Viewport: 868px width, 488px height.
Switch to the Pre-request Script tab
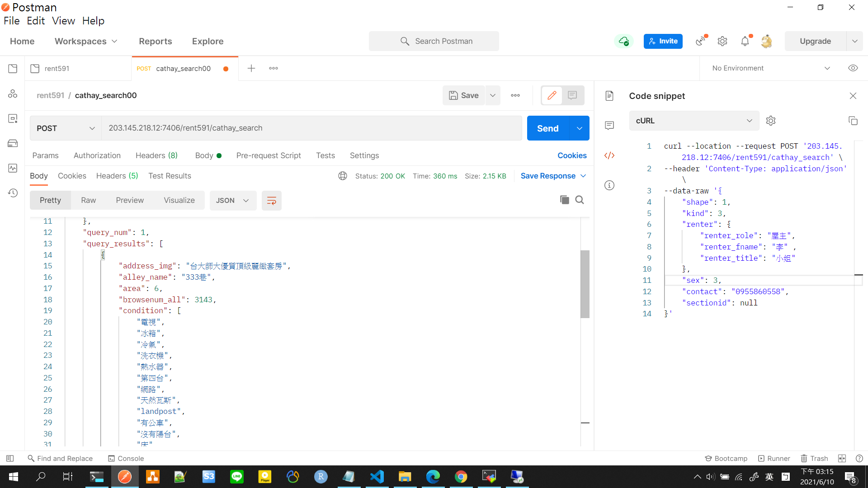coord(268,155)
